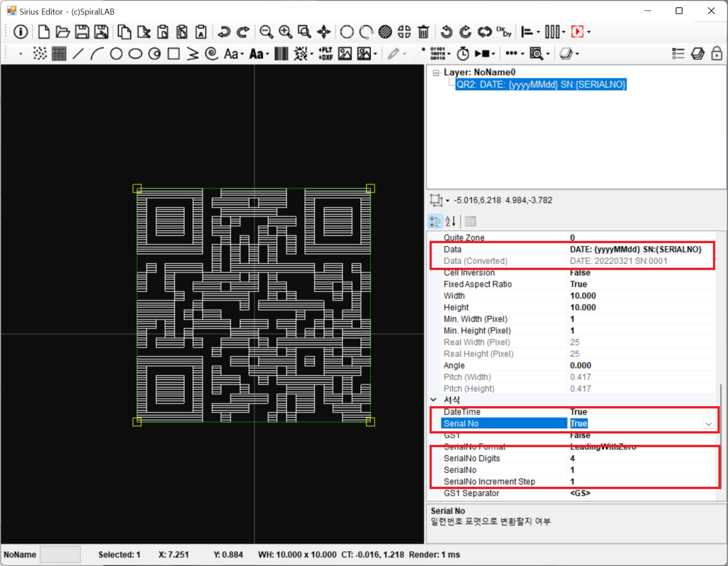Select the Layer: NoName0 node
Image resolution: width=728 pixels, height=566 pixels.
pos(479,72)
